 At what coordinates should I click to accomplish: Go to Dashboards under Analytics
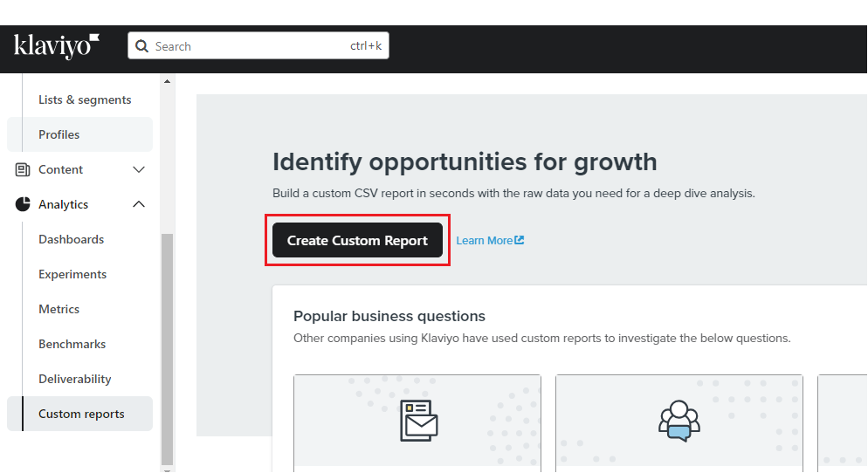[x=72, y=239]
